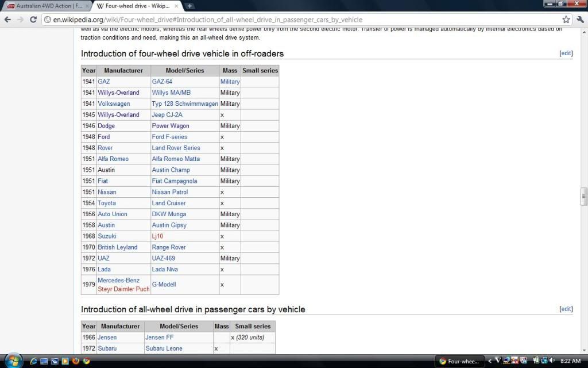
Task: Open the Typ 128 Schwimmwagen link
Action: (x=185, y=103)
